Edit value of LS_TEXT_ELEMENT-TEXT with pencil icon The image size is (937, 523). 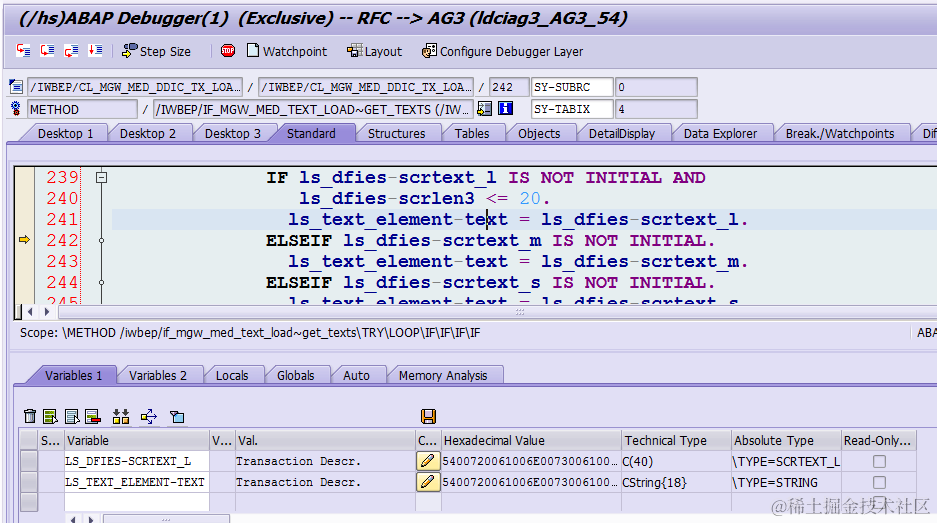(427, 482)
